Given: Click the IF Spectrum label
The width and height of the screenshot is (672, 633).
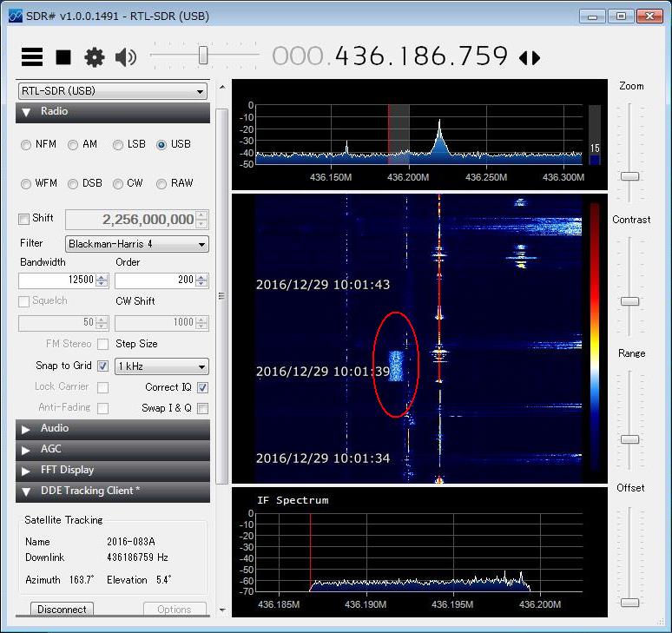Looking at the screenshot, I should (x=293, y=500).
